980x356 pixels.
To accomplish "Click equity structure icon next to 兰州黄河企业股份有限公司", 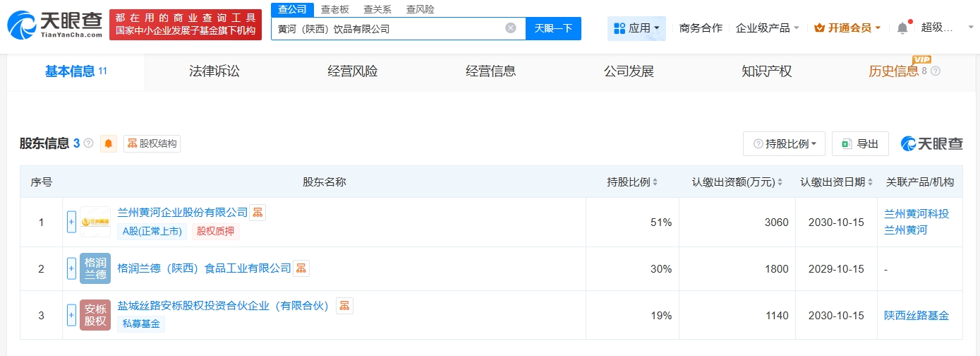I will coord(258,213).
